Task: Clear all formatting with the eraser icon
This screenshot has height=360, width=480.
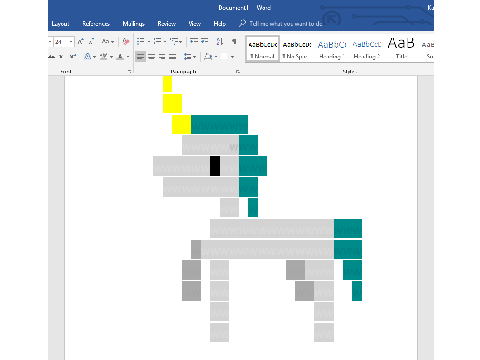Action: (x=126, y=42)
